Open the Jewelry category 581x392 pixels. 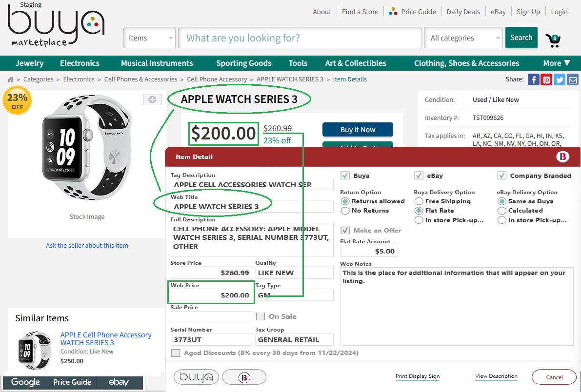30,63
